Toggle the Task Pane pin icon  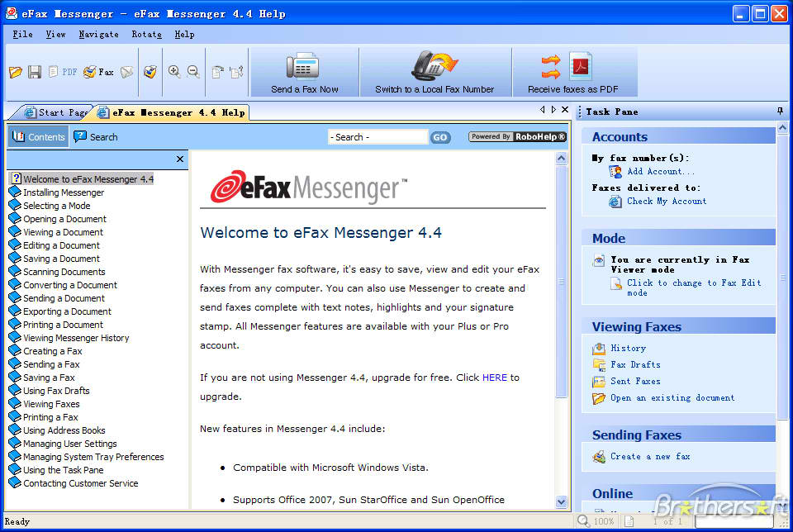(780, 111)
